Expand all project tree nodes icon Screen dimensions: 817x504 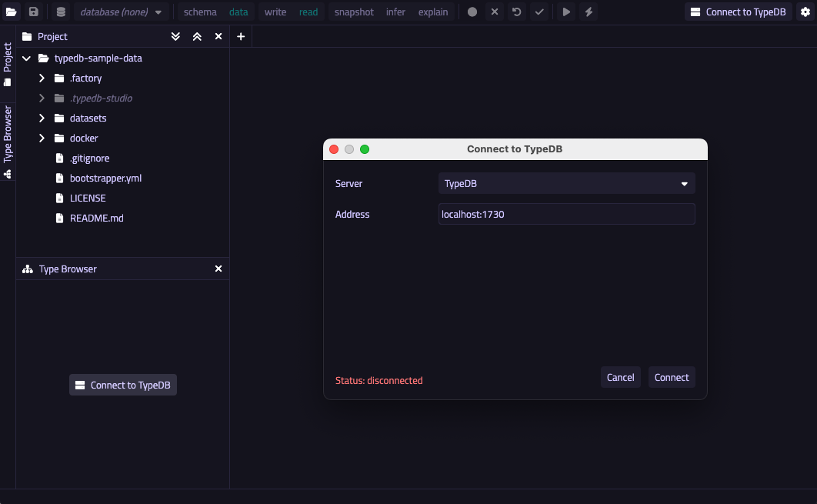[175, 36]
